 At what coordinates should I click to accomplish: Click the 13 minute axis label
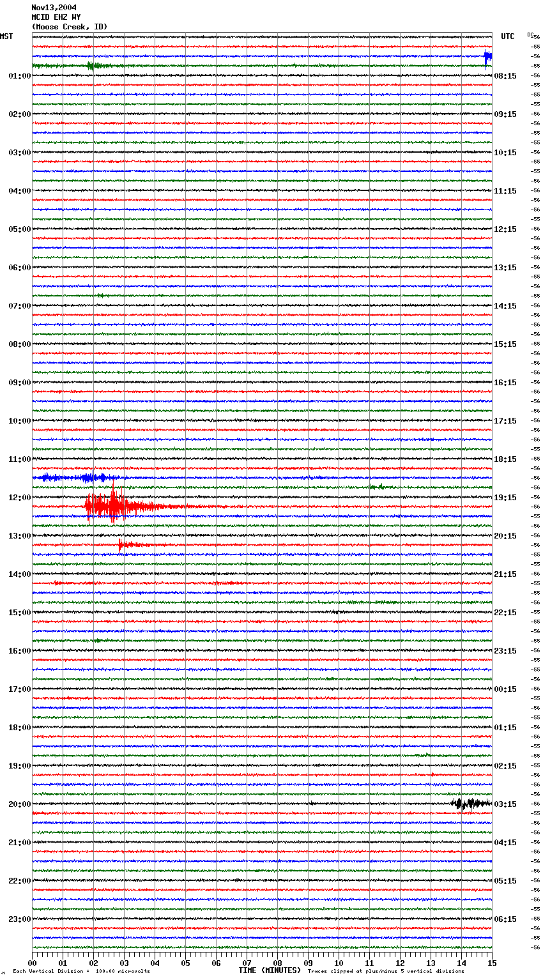[431, 963]
